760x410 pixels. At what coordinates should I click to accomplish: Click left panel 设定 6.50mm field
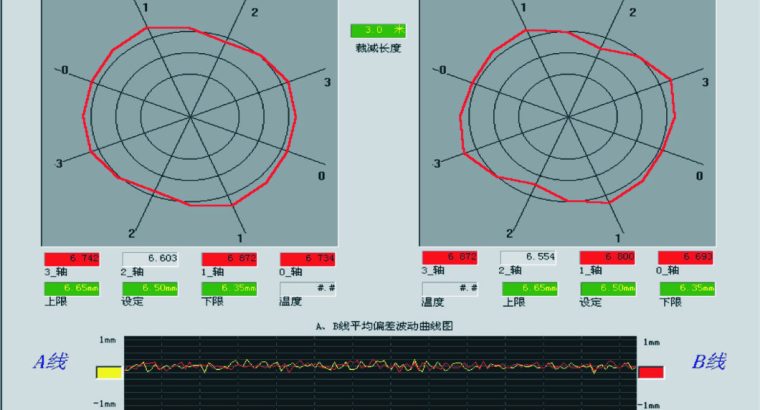[x=150, y=289]
